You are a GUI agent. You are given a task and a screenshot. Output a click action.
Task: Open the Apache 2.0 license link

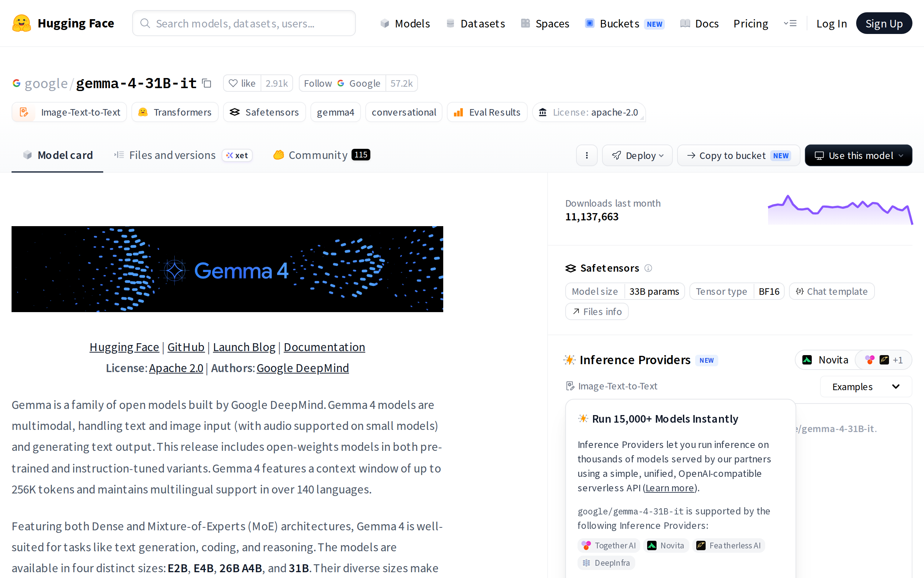tap(176, 368)
